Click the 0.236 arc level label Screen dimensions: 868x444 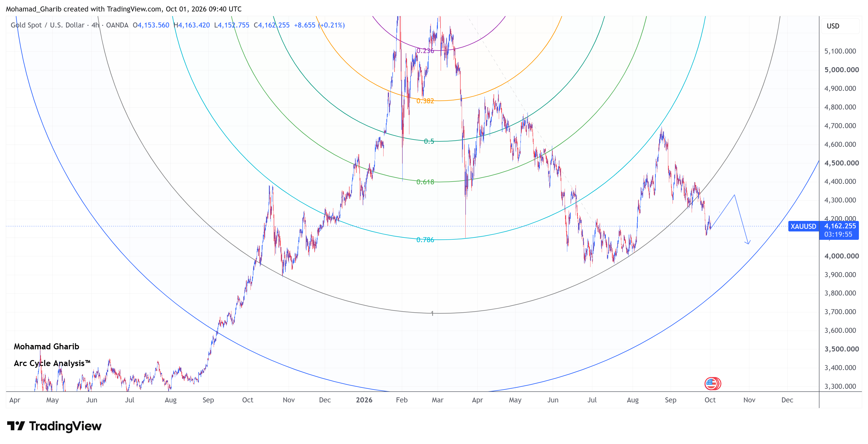(x=425, y=51)
